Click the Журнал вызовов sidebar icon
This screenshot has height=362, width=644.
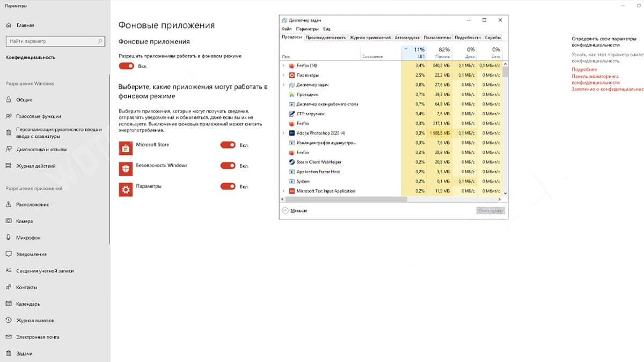click(x=9, y=321)
